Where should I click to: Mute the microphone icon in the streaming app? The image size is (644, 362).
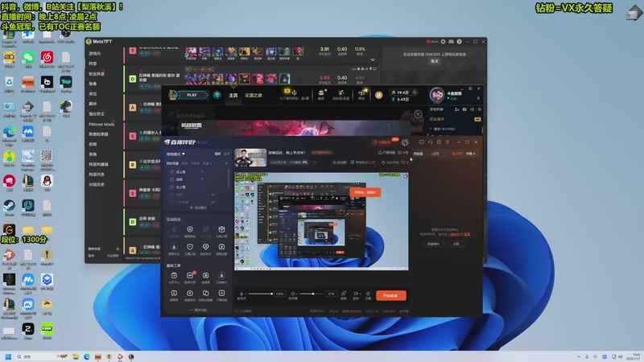pos(242,294)
